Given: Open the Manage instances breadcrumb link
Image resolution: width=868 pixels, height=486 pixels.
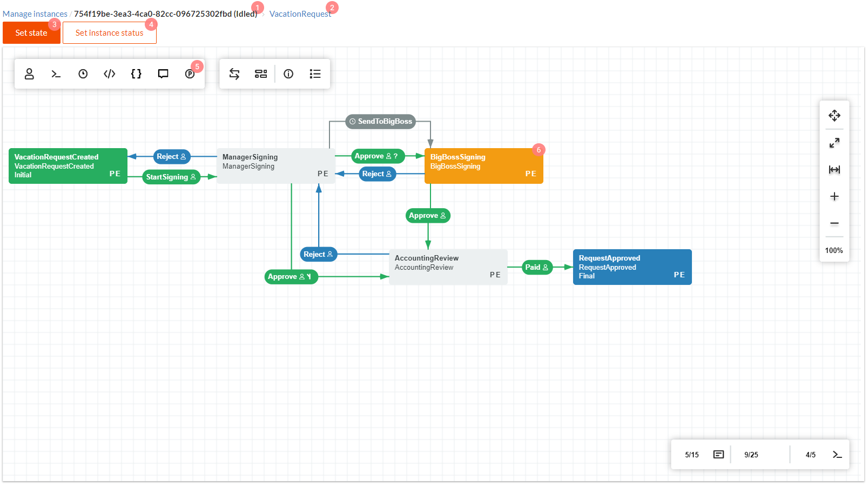Looking at the screenshot, I should point(35,14).
